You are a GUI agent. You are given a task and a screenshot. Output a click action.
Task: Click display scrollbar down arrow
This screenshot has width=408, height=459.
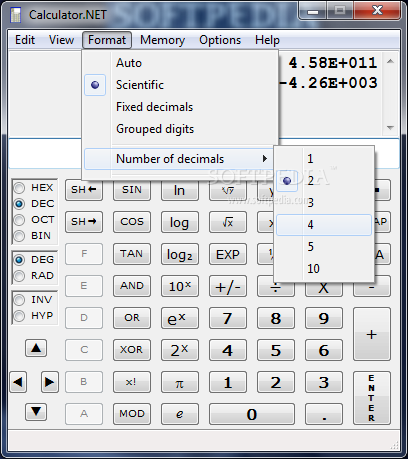[390, 128]
